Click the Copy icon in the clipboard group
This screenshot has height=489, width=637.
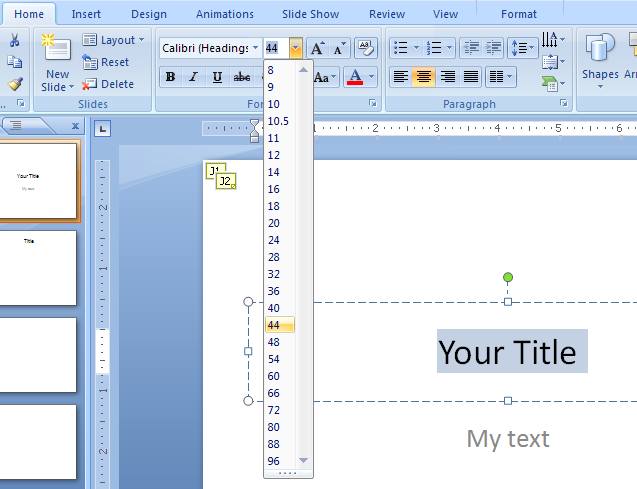pos(15,62)
